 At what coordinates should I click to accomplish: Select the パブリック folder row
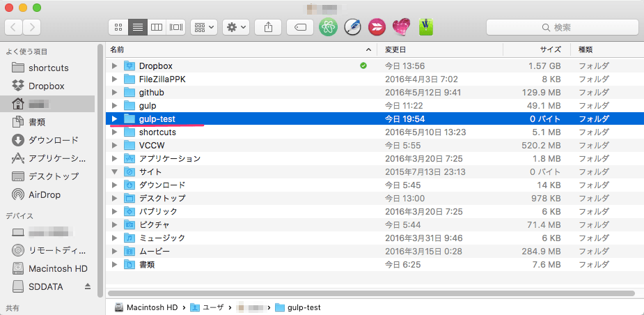[375, 212]
